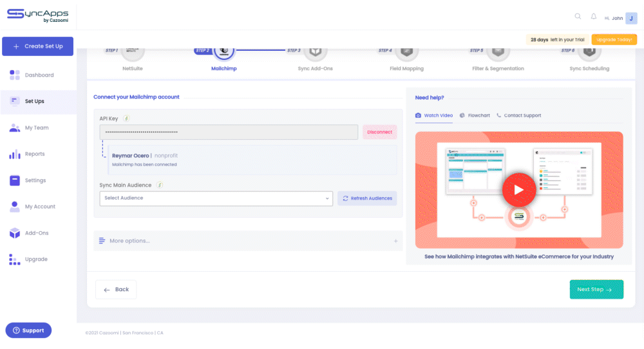
Task: Click the API Key info icon
Action: coord(126,118)
